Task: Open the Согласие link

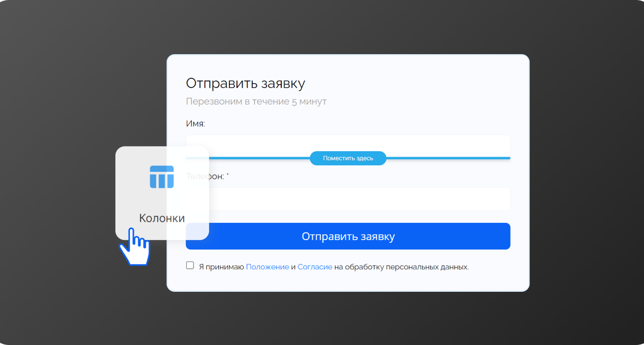Action: 315,267
